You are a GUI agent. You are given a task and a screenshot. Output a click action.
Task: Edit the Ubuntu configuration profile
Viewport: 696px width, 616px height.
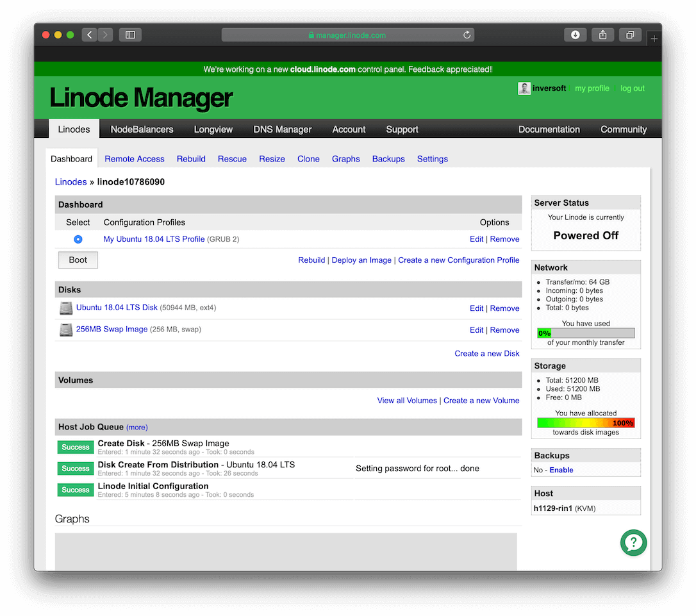click(476, 239)
